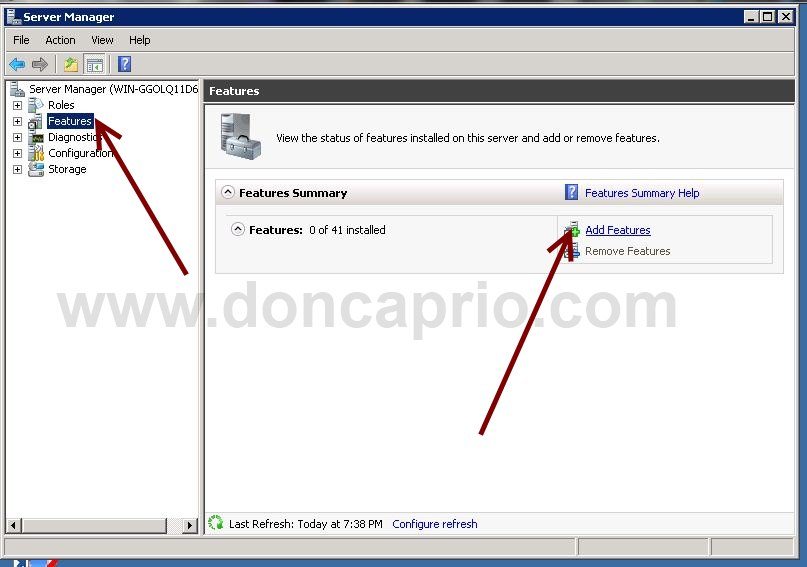The image size is (807, 567).
Task: Select Roles in the tree
Action: click(x=61, y=105)
